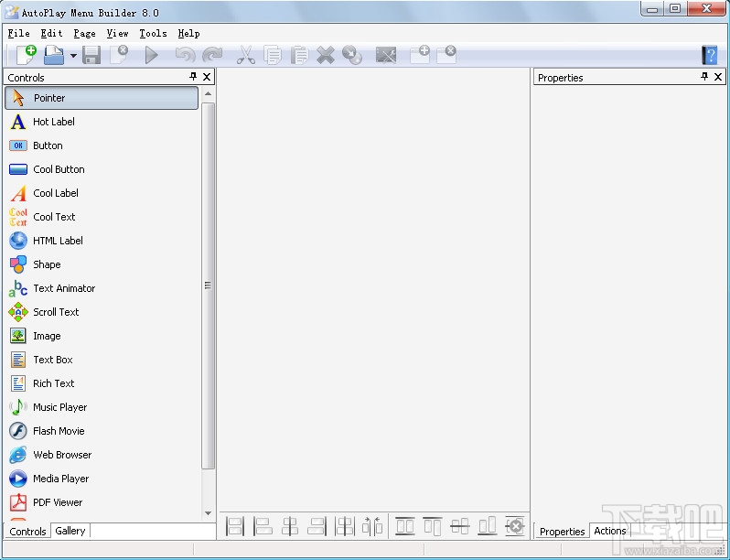Screen dimensions: 730x560
Task: Click the align bottom edges icon
Action: [x=487, y=526]
